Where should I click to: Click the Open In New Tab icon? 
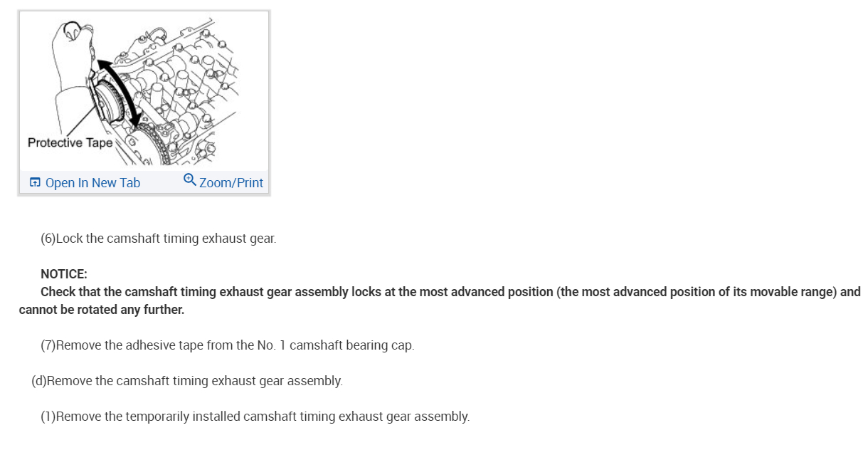[35, 183]
